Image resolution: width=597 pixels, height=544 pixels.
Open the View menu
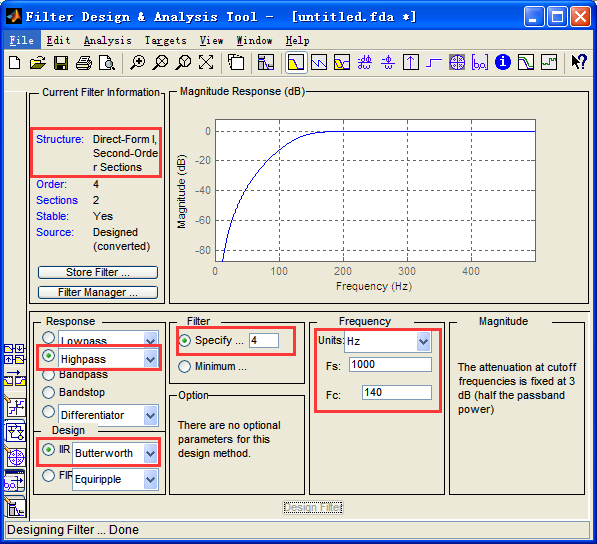point(211,40)
